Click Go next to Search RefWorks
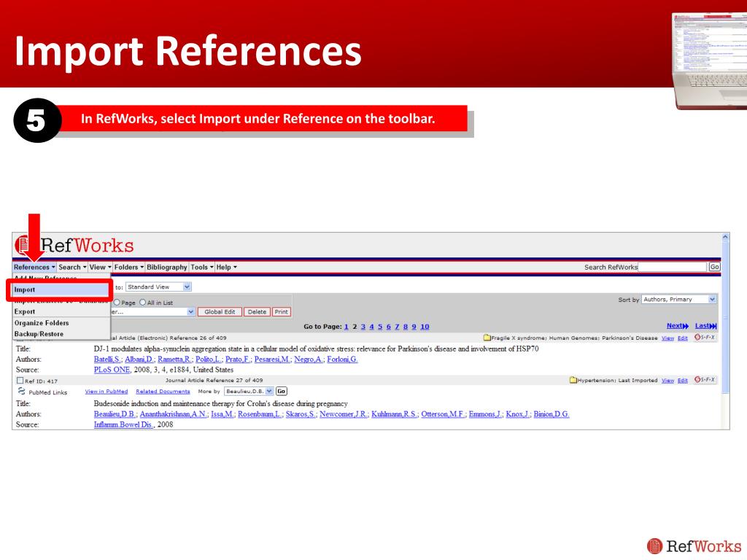Screen dimensions: 747x560 [714, 267]
